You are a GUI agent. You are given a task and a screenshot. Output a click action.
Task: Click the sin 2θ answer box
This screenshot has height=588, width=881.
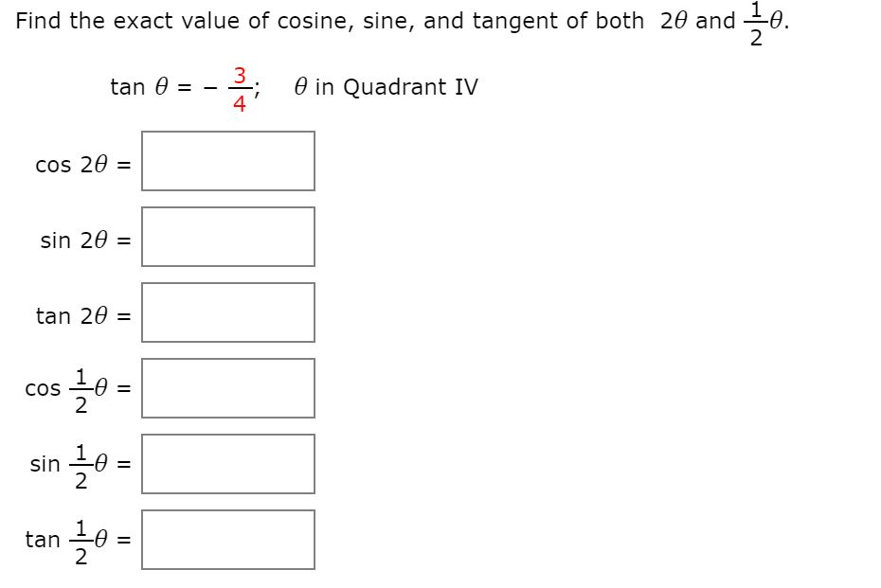[x=227, y=238]
